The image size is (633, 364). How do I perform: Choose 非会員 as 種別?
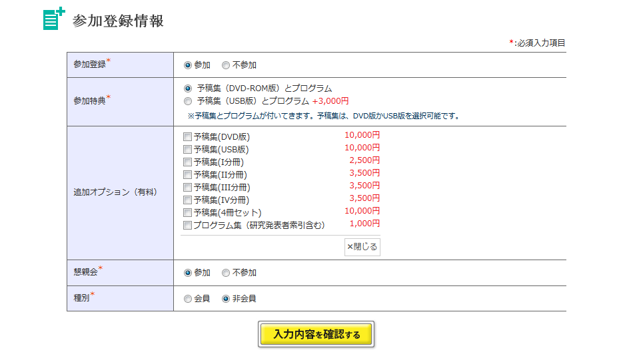tap(226, 299)
